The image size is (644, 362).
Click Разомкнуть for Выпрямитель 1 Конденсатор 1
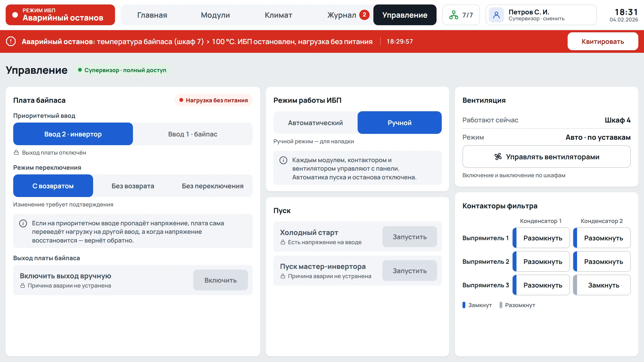click(541, 238)
